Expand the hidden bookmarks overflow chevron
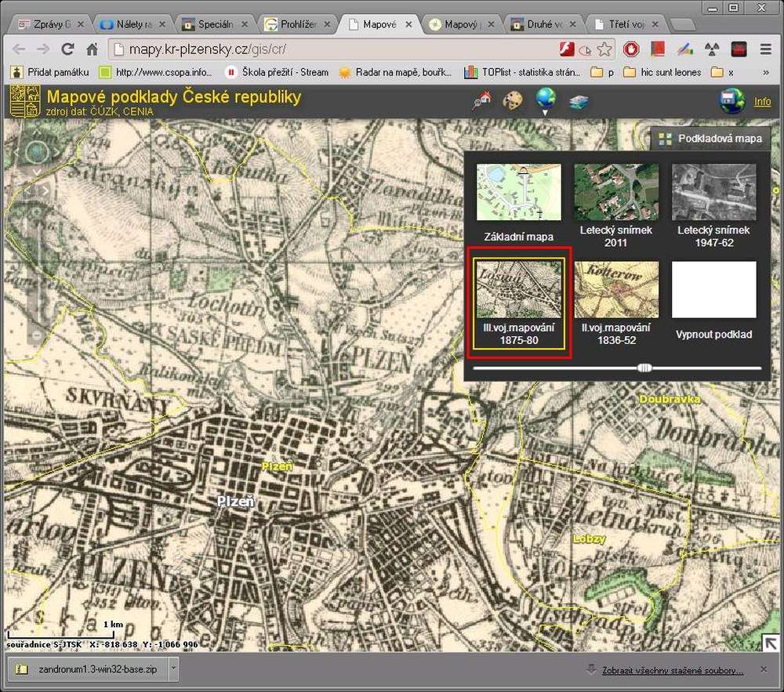 point(765,72)
